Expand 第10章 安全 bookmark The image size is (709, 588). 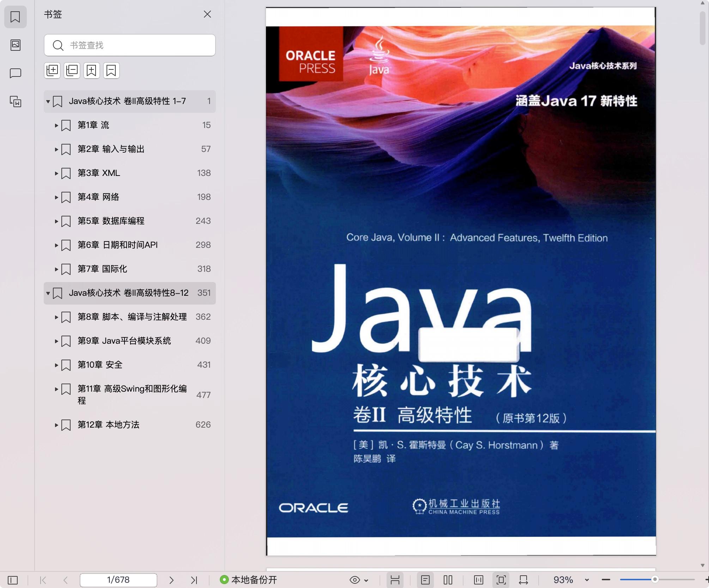tap(56, 365)
